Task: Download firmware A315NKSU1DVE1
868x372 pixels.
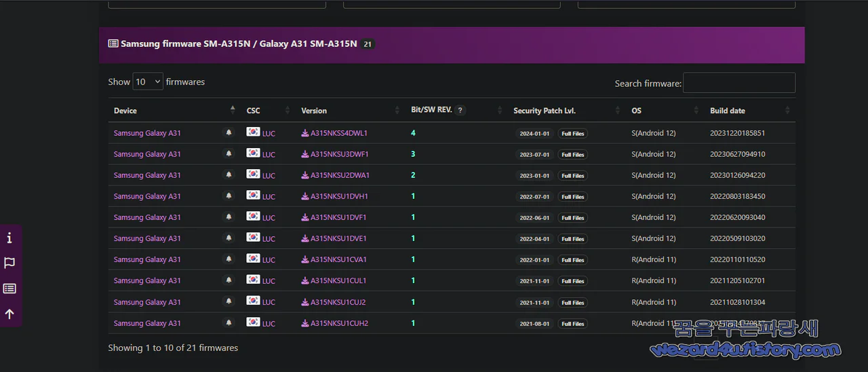Action: [334, 238]
